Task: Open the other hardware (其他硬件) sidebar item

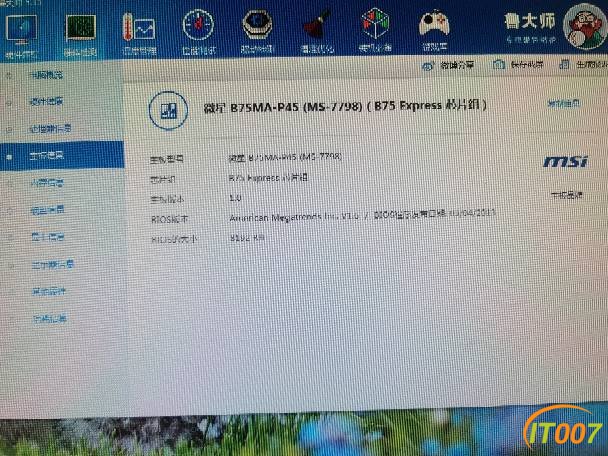Action: pyautogui.click(x=49, y=291)
